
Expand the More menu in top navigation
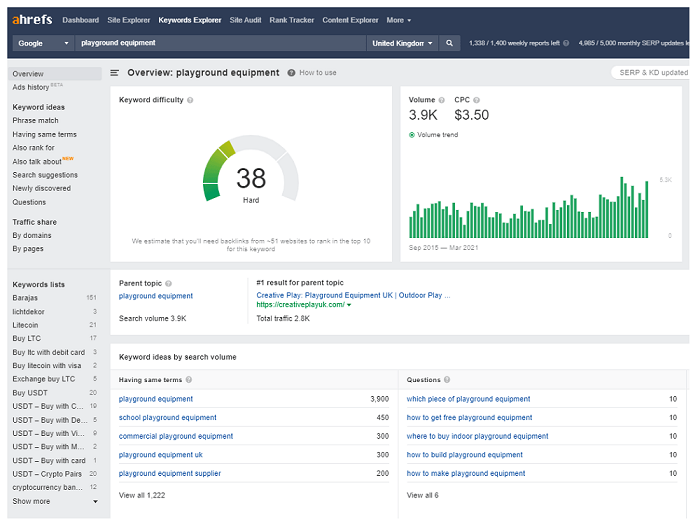398,20
